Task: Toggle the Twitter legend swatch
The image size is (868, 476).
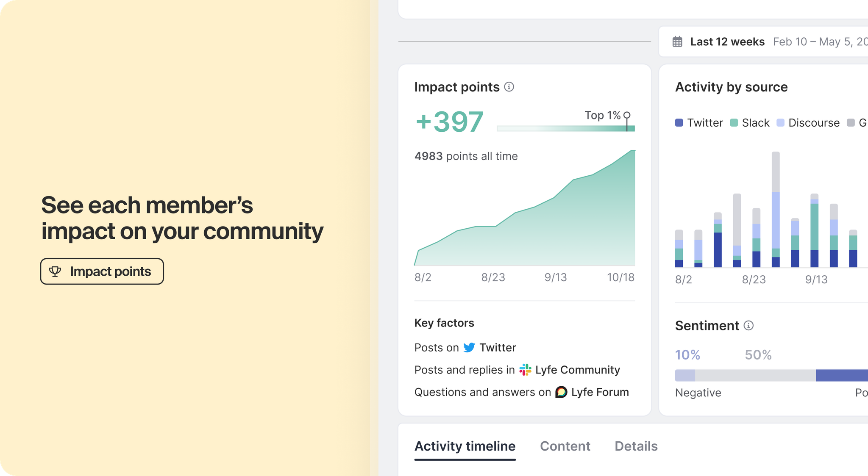Action: click(679, 123)
